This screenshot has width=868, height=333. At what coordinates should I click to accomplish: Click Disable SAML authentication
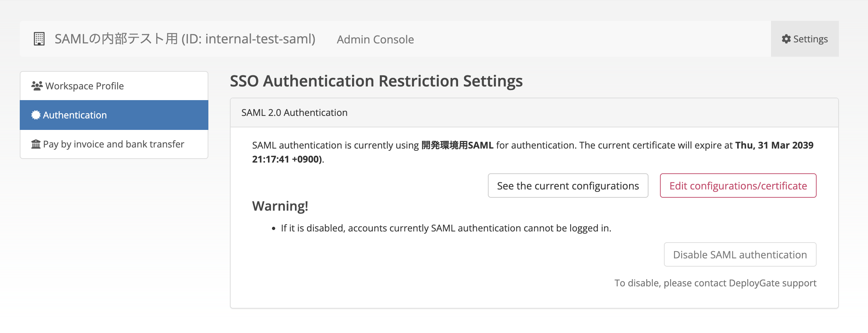coord(740,254)
